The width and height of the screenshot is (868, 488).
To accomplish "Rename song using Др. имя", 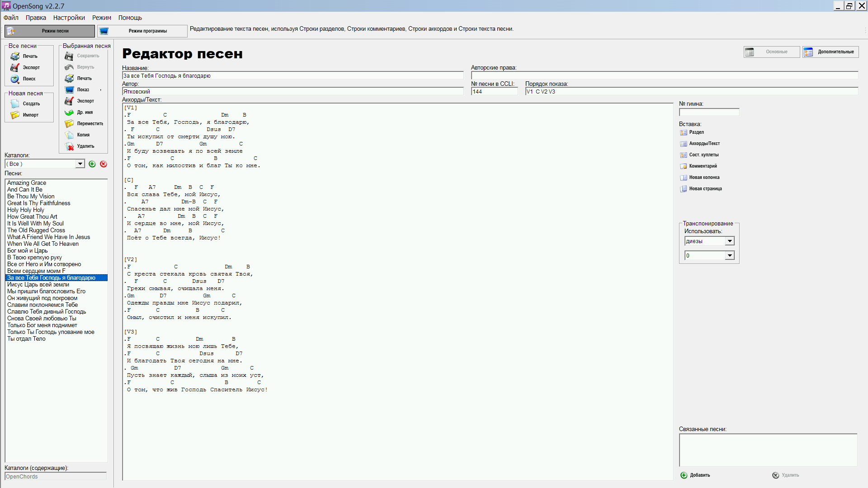I will point(79,112).
